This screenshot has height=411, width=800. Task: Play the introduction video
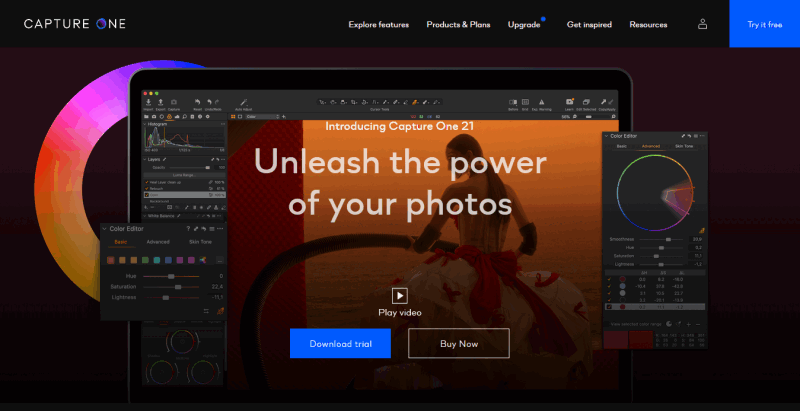tap(399, 296)
